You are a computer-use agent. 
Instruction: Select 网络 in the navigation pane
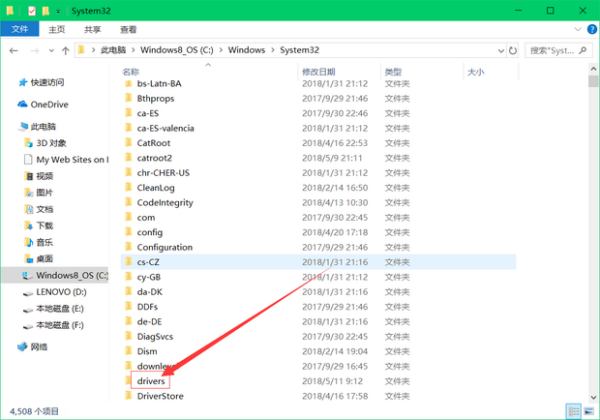pyautogui.click(x=38, y=346)
